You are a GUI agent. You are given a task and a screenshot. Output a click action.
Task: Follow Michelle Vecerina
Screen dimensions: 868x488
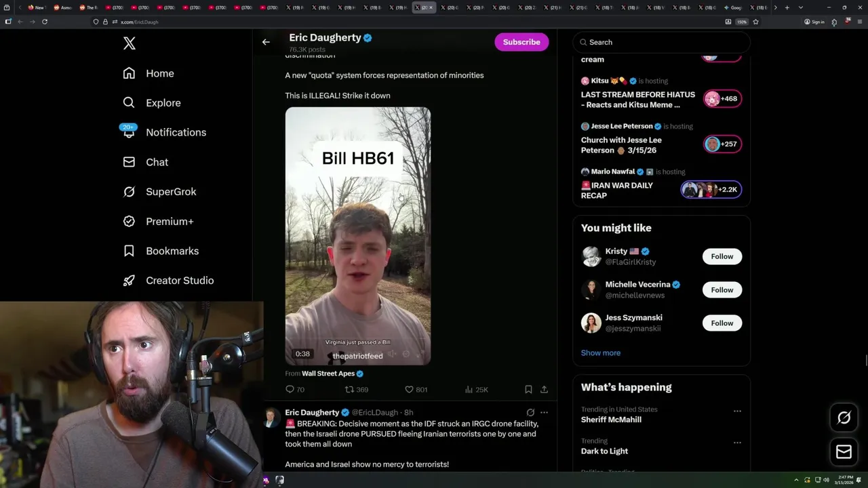(722, 289)
